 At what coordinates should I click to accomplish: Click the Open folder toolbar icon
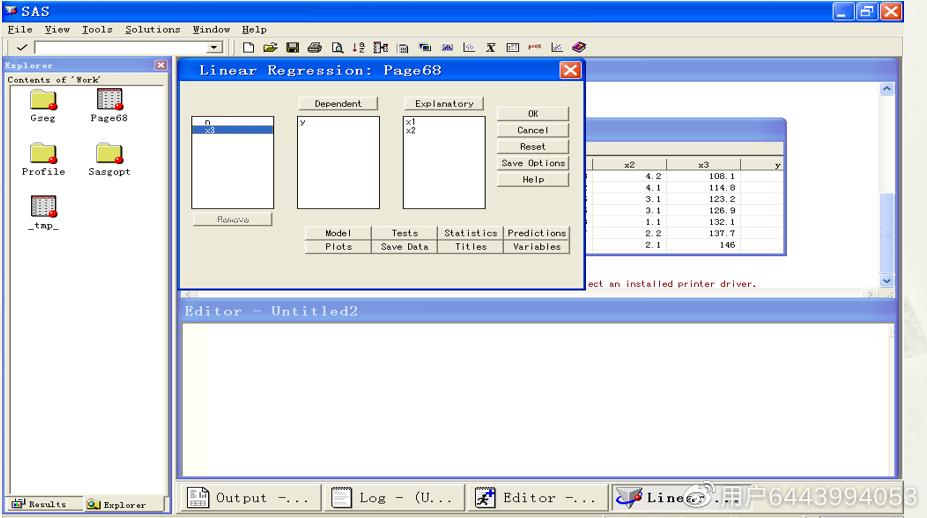(270, 47)
